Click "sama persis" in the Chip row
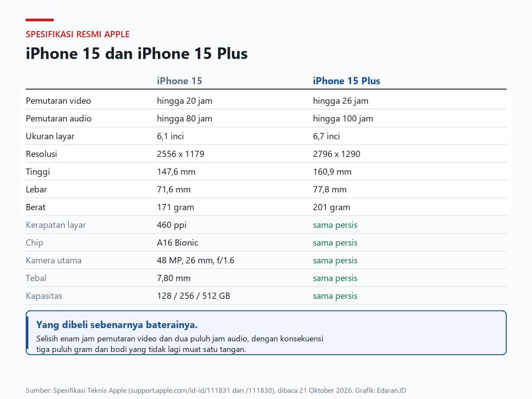 (335, 243)
